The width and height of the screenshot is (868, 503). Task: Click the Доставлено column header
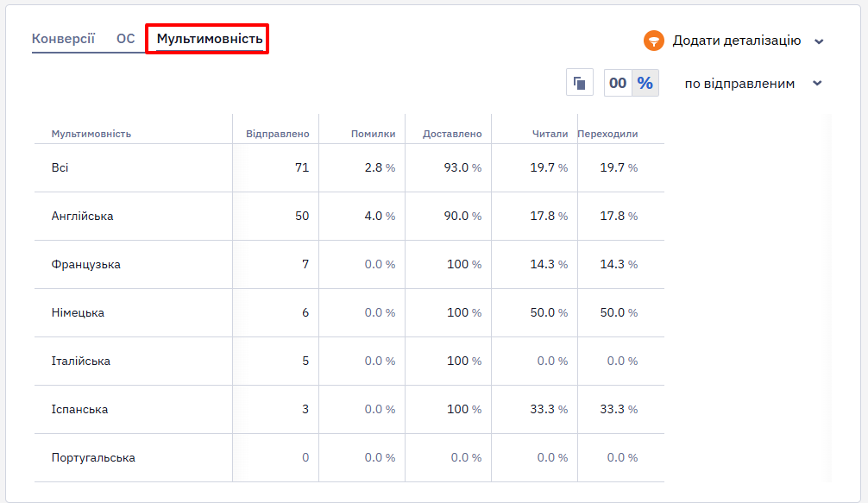pos(452,134)
